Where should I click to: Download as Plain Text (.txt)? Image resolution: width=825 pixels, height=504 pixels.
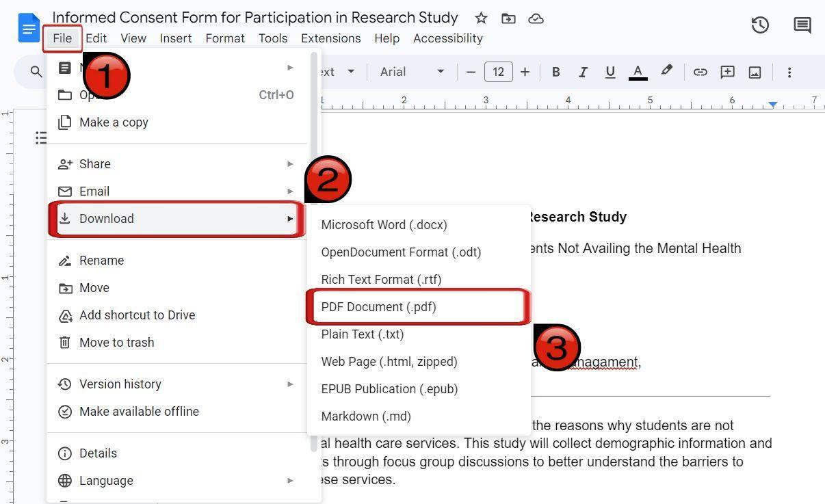[x=419, y=334]
